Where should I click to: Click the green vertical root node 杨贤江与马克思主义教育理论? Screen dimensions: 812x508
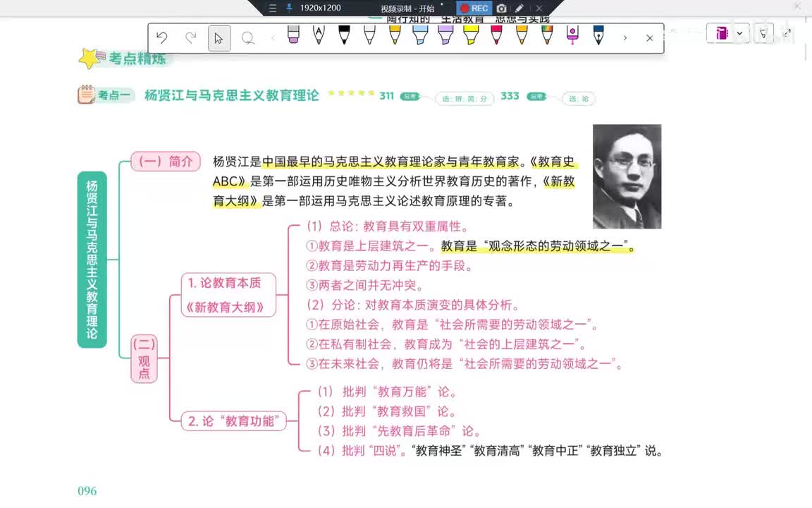tap(92, 259)
